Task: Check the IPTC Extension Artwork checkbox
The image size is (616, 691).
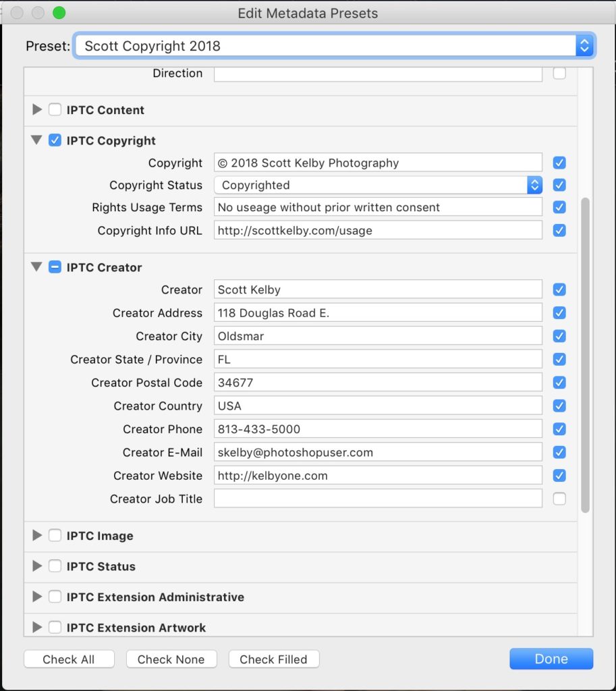Action: [55, 627]
